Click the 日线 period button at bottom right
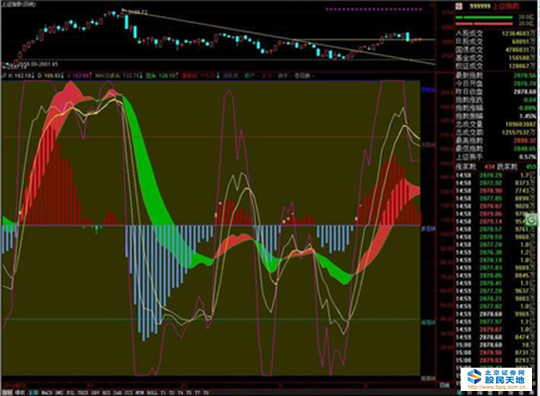The width and height of the screenshot is (540, 396). tap(444, 386)
